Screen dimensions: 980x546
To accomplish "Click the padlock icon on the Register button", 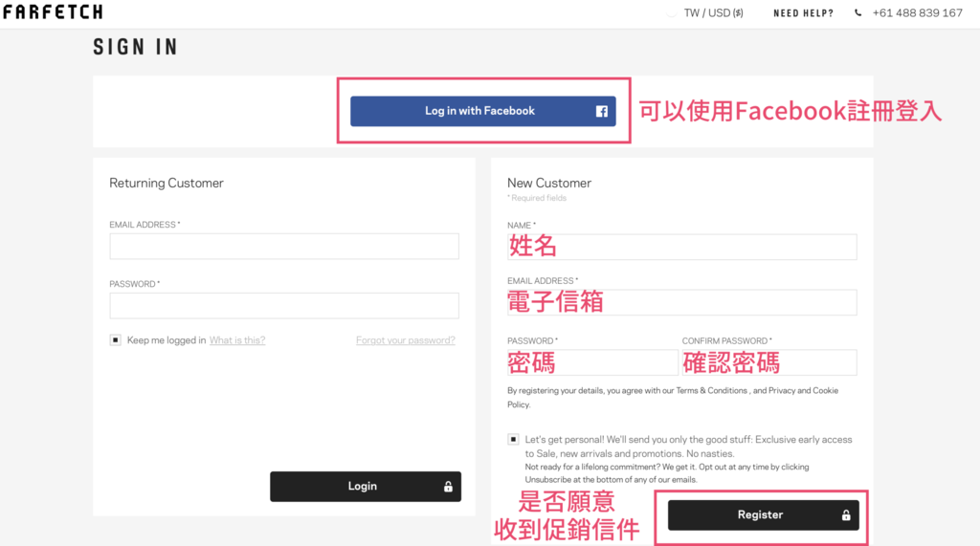I will pyautogui.click(x=846, y=515).
